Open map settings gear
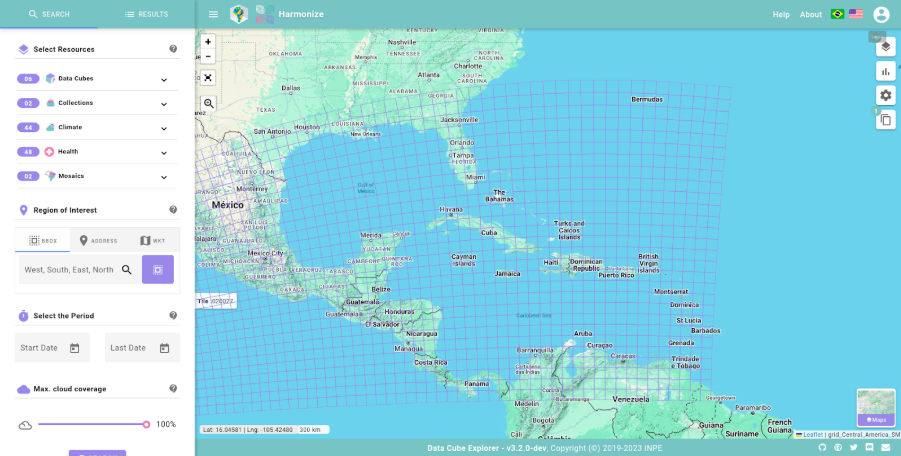This screenshot has width=901, height=456. point(885,95)
